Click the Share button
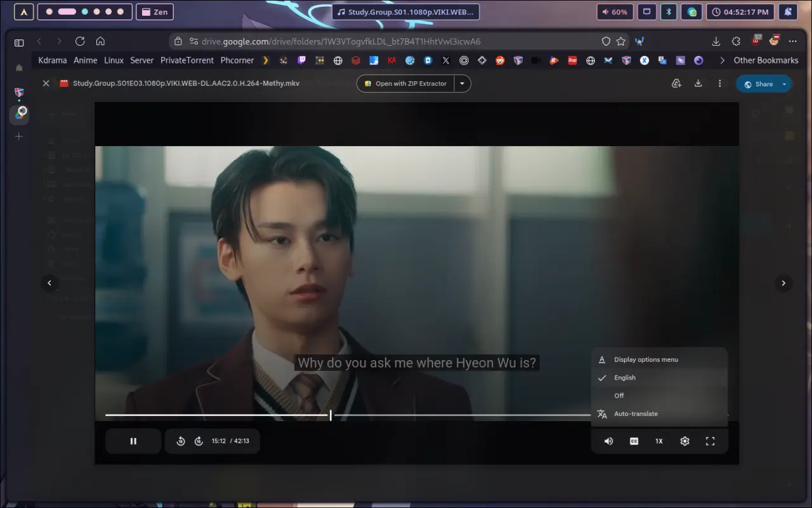812x508 pixels. 757,84
